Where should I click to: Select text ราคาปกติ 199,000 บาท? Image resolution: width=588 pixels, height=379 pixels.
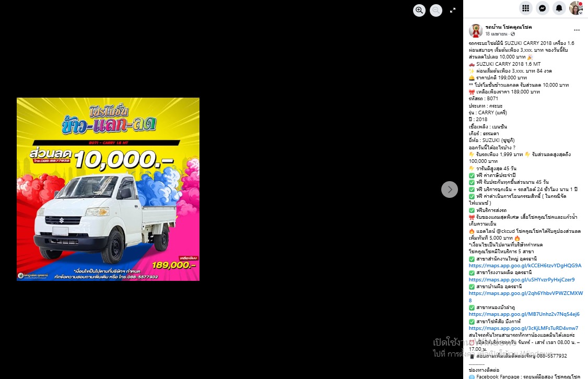click(x=501, y=78)
